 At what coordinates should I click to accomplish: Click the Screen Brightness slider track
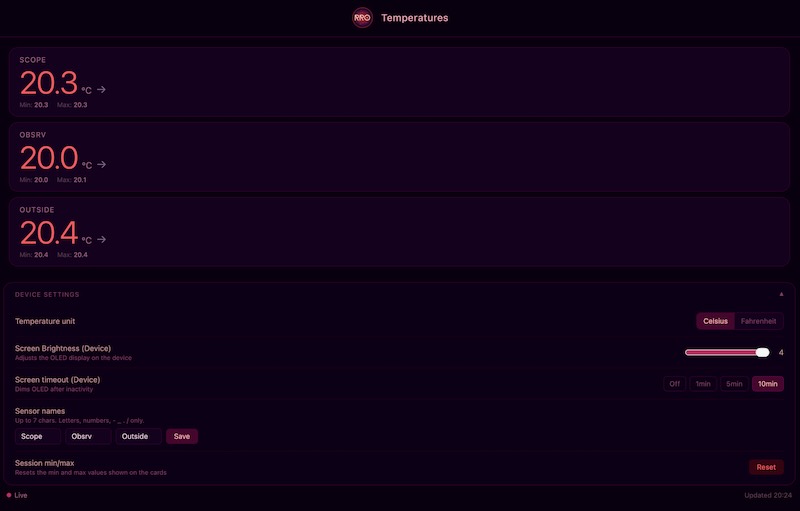[727, 352]
